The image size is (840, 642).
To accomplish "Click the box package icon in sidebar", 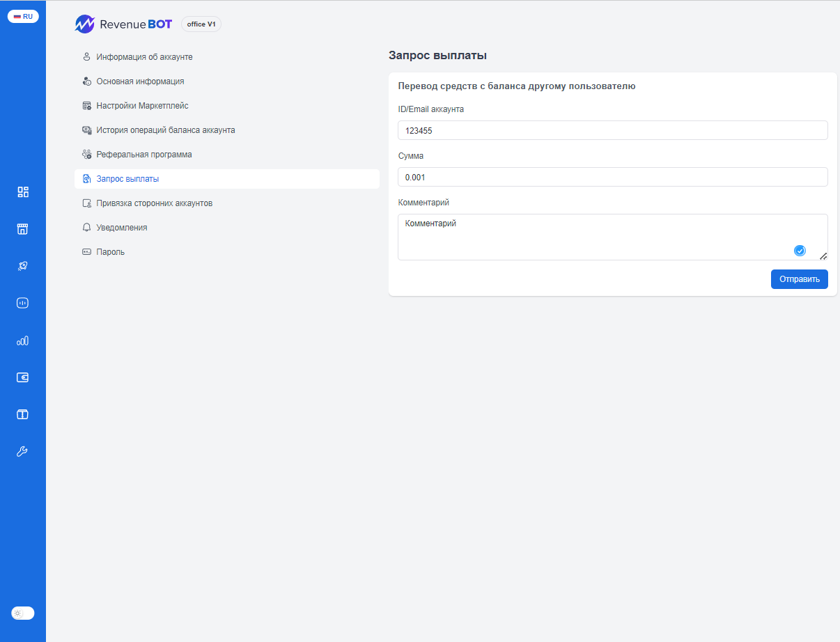I will (x=22, y=414).
